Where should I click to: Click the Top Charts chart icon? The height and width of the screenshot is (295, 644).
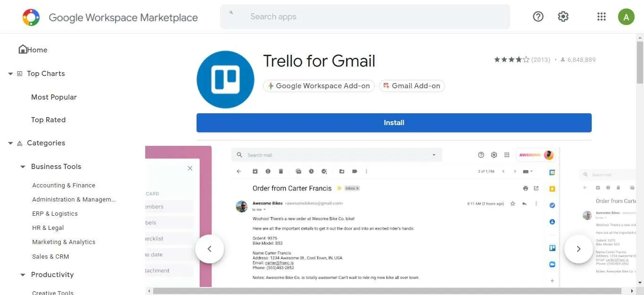[x=19, y=74]
